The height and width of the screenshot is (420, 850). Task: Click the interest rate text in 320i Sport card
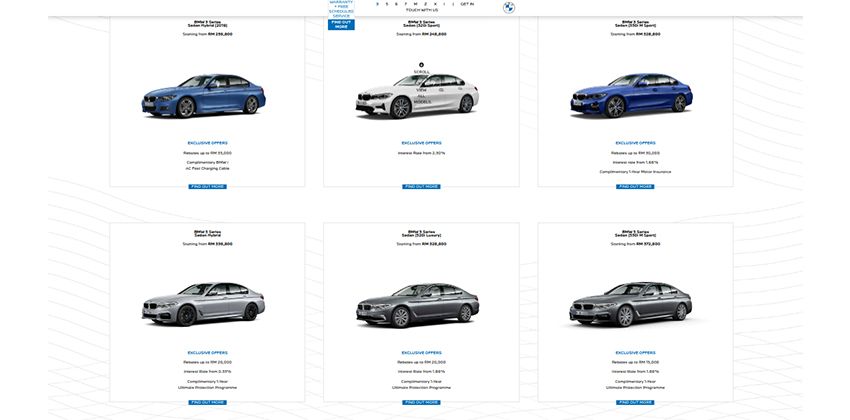click(421, 153)
